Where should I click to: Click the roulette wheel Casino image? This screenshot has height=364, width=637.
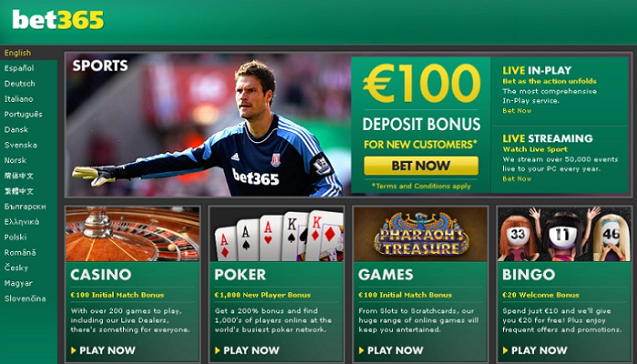click(133, 234)
